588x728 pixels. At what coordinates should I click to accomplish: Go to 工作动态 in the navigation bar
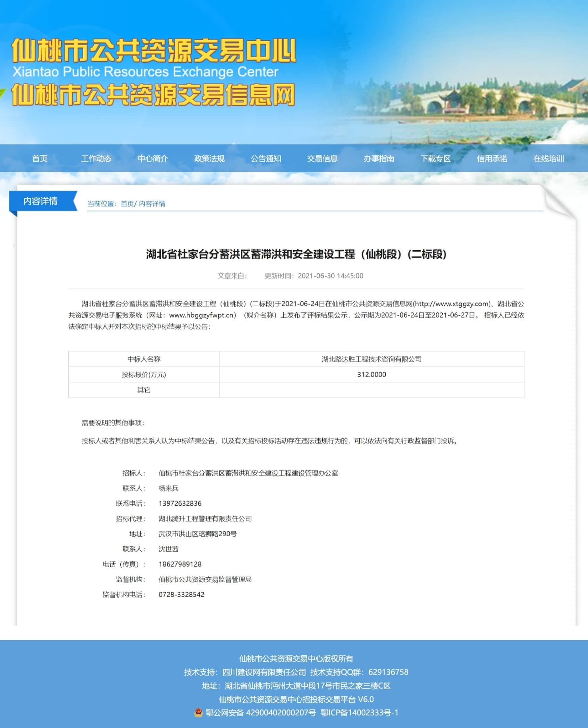click(x=96, y=158)
